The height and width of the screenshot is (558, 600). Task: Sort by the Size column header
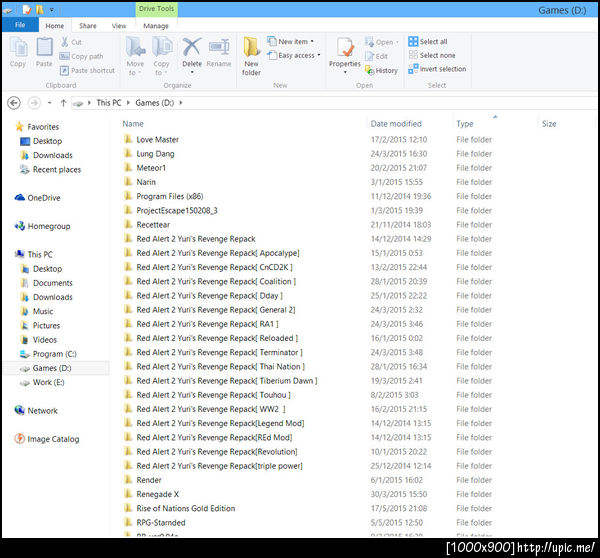(x=549, y=124)
